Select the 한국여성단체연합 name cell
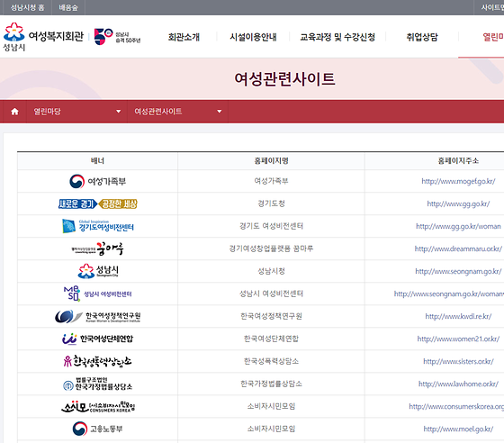The height and width of the screenshot is (443, 504). coord(271,339)
